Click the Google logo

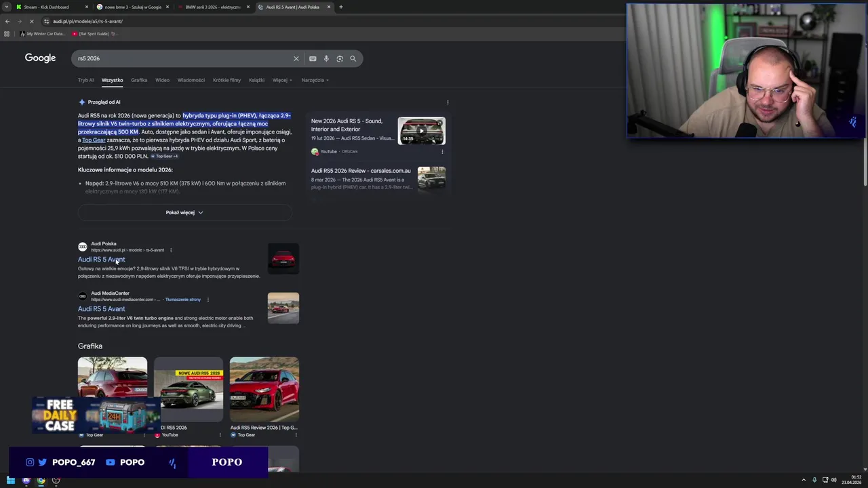tap(40, 58)
